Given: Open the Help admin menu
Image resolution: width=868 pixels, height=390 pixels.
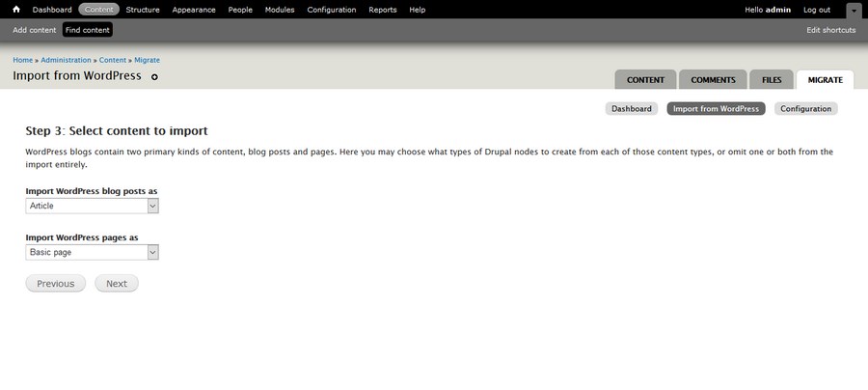Looking at the screenshot, I should (418, 10).
